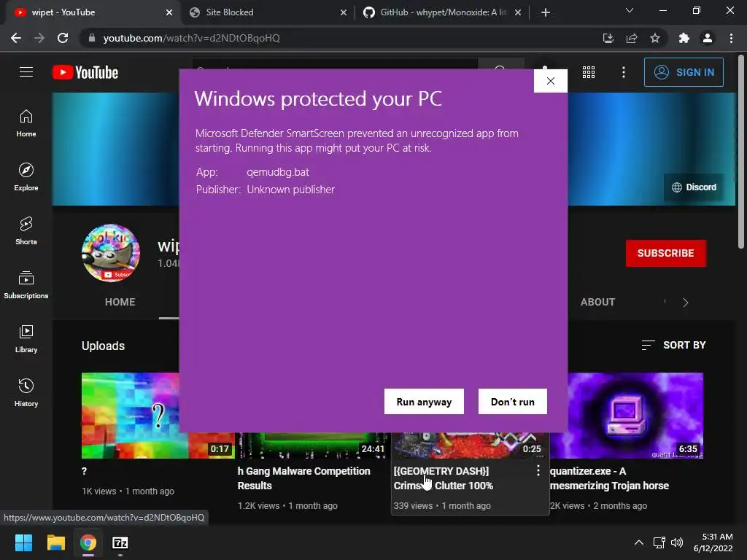Open Explore in YouTube sidebar

click(x=26, y=177)
